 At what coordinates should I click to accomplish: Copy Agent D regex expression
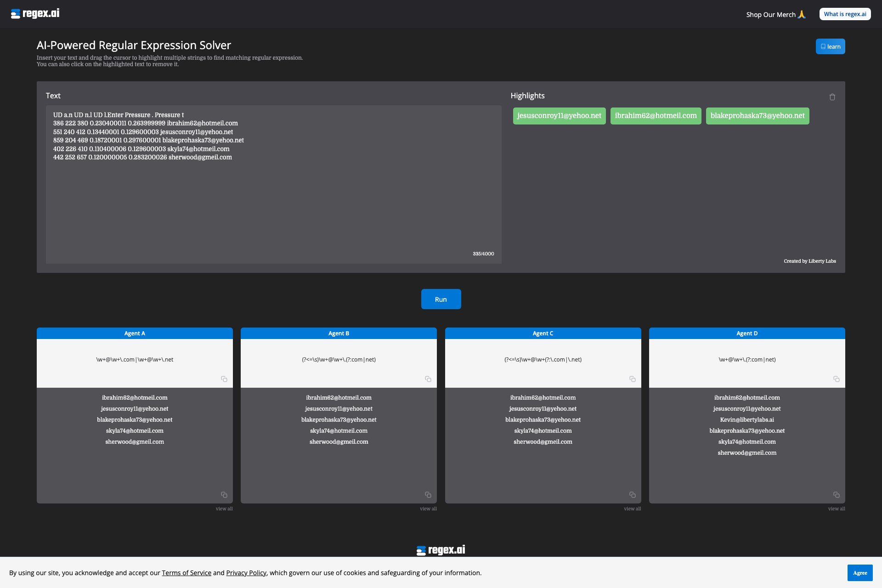tap(837, 379)
